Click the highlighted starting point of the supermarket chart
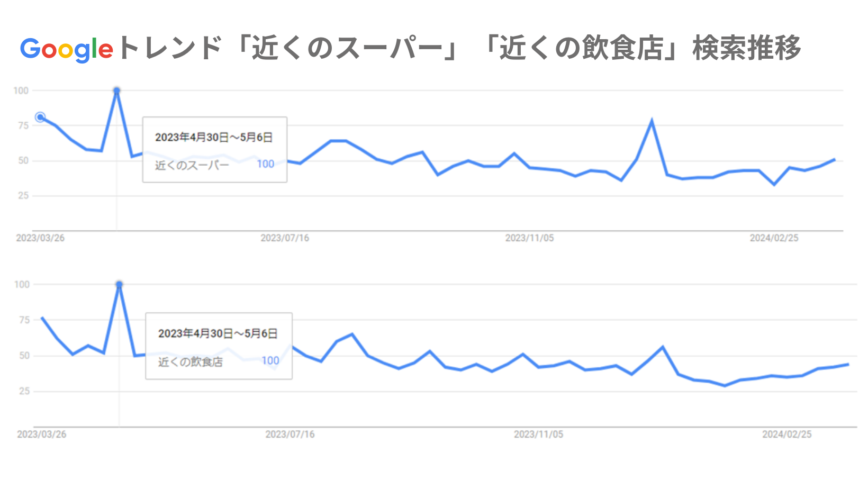This screenshot has width=868, height=489. [x=40, y=117]
